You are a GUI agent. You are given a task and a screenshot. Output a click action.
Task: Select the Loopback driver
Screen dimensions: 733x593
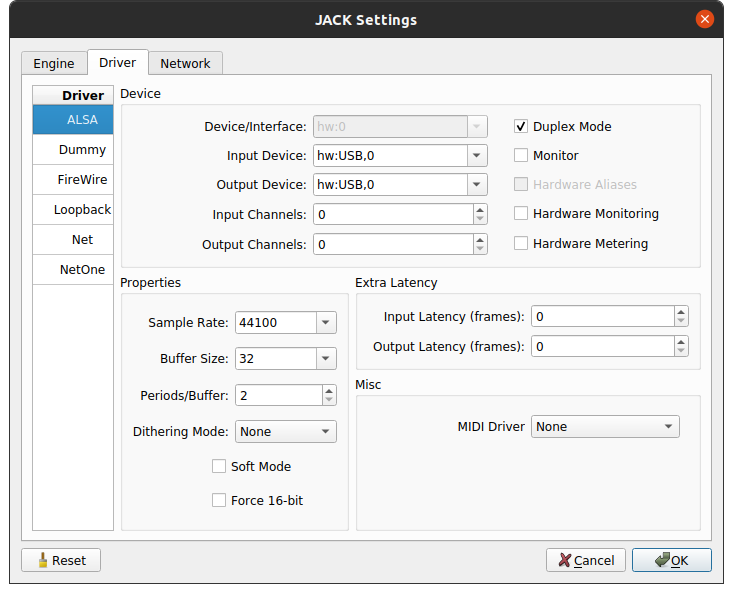coord(73,209)
